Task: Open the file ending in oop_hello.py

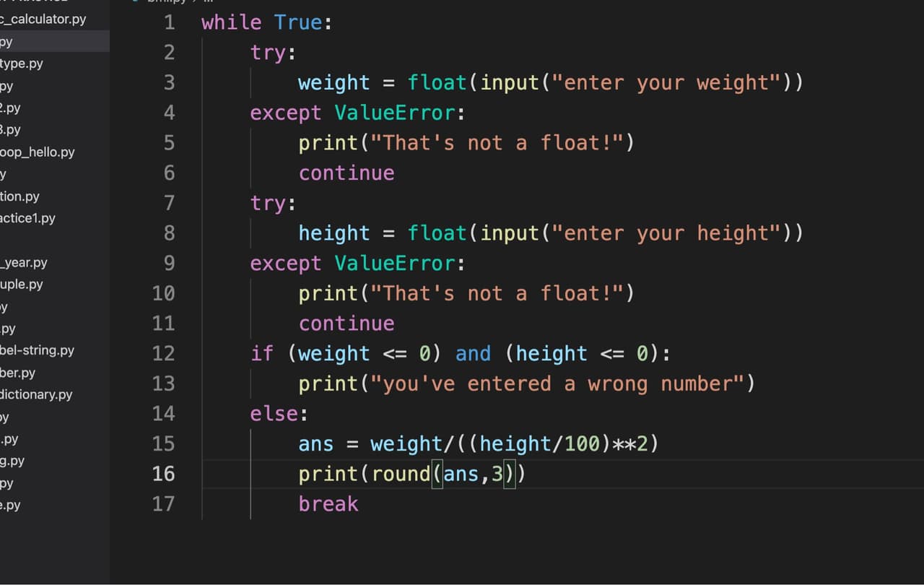Action: pyautogui.click(x=38, y=152)
